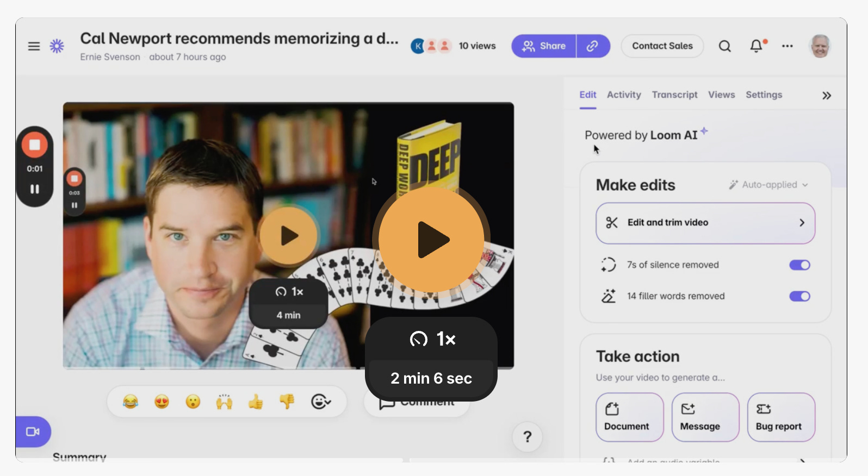Click the Share button
868x476 pixels.
pyautogui.click(x=544, y=46)
